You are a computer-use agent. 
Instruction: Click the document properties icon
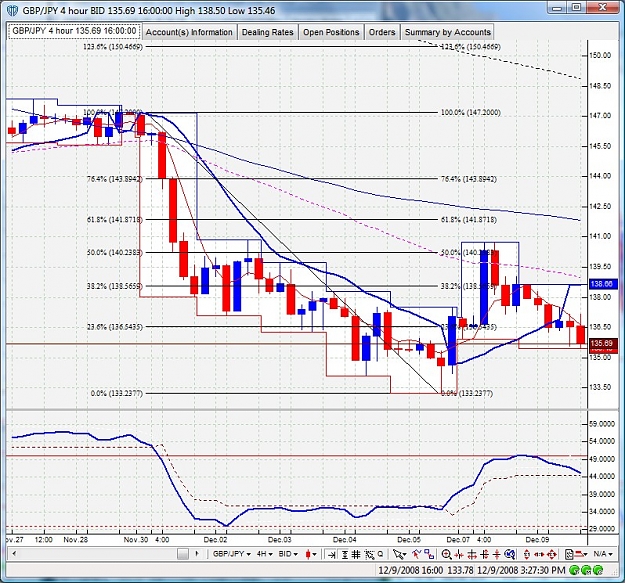point(569,554)
